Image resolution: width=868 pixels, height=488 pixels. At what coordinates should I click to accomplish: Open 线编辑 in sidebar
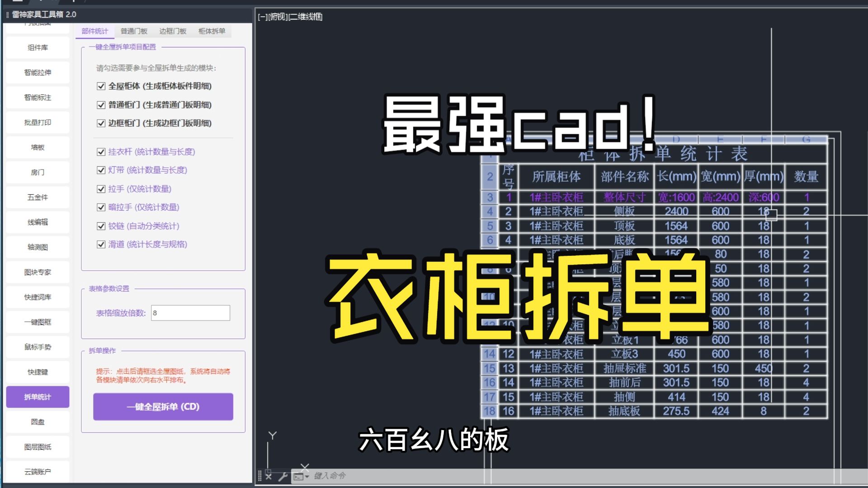(x=38, y=222)
